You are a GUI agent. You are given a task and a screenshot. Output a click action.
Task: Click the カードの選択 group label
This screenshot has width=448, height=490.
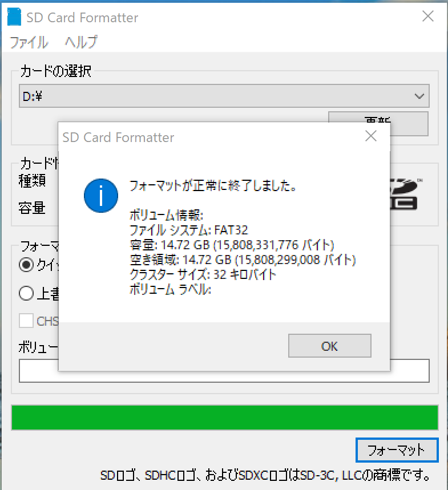56,71
